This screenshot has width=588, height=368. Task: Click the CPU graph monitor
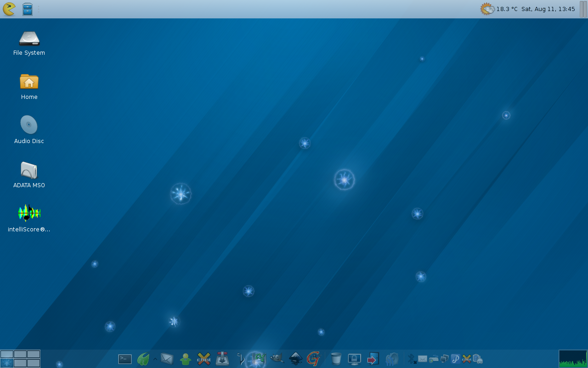click(x=573, y=359)
